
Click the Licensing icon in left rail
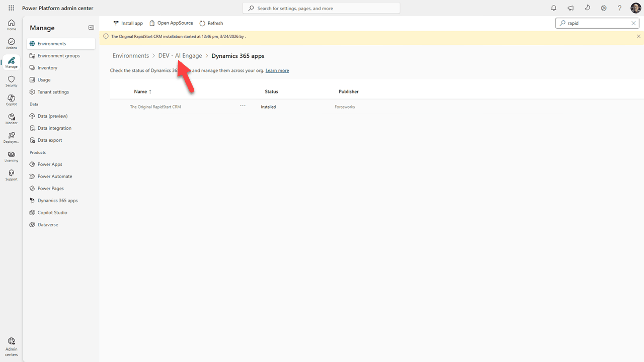tap(11, 156)
